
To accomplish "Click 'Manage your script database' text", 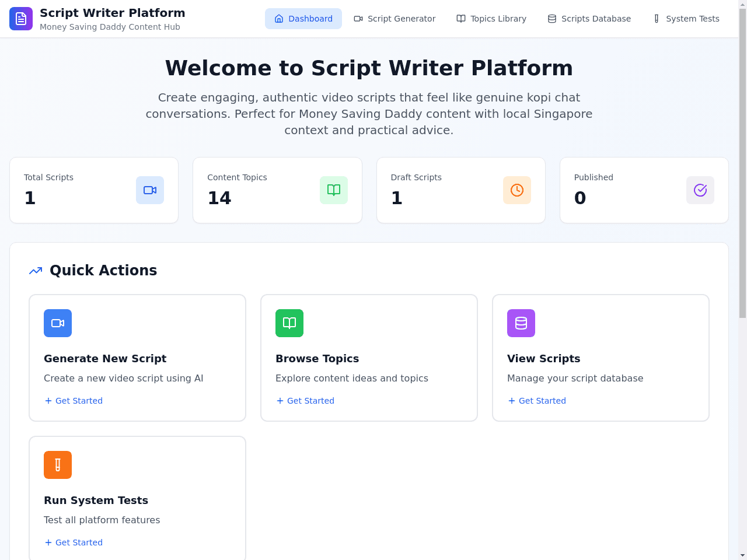I will click(575, 379).
